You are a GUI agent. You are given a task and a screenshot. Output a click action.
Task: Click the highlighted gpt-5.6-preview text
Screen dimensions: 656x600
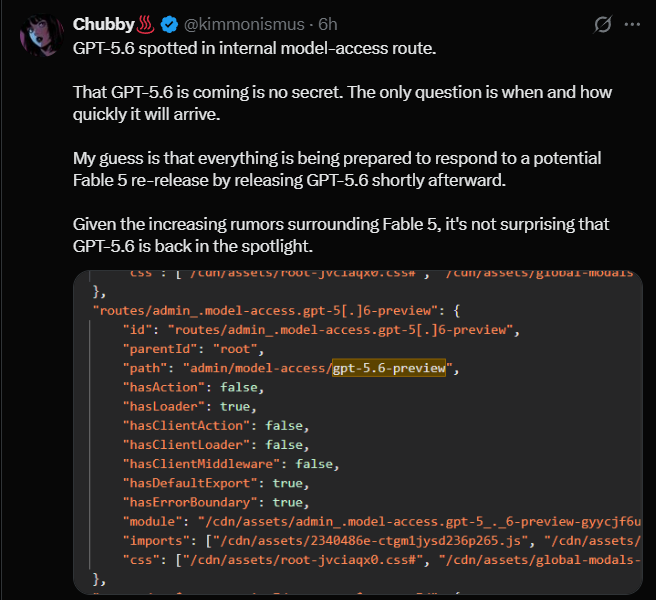(389, 368)
